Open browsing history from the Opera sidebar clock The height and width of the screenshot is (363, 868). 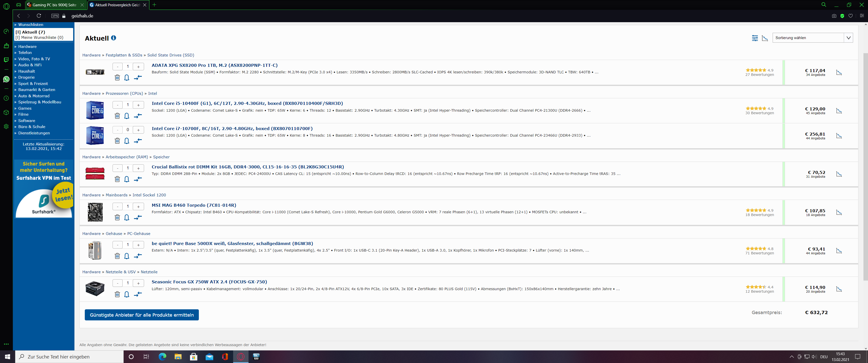tap(6, 98)
